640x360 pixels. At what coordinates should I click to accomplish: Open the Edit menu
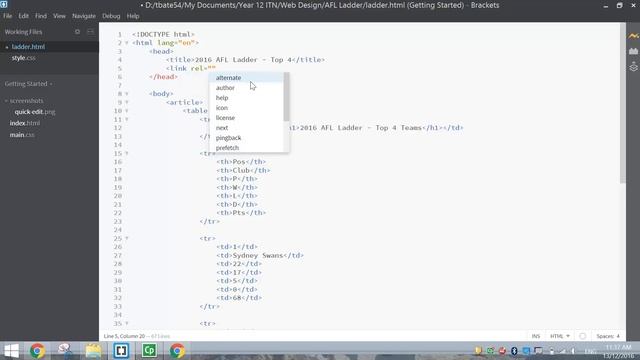(x=24, y=16)
